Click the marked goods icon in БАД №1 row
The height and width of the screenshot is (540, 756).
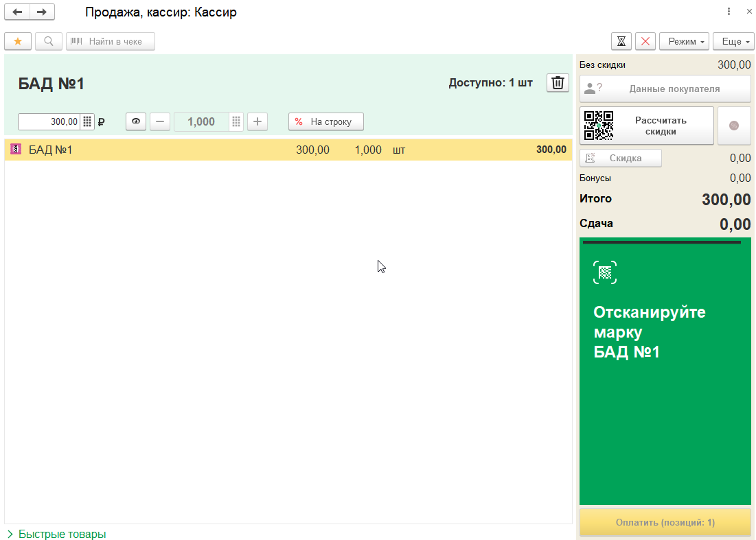tap(16, 150)
